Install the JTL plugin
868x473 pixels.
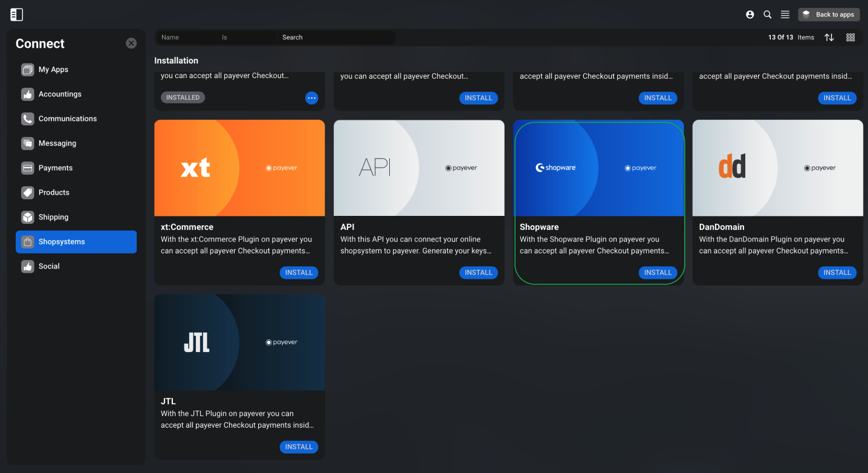[x=299, y=447]
